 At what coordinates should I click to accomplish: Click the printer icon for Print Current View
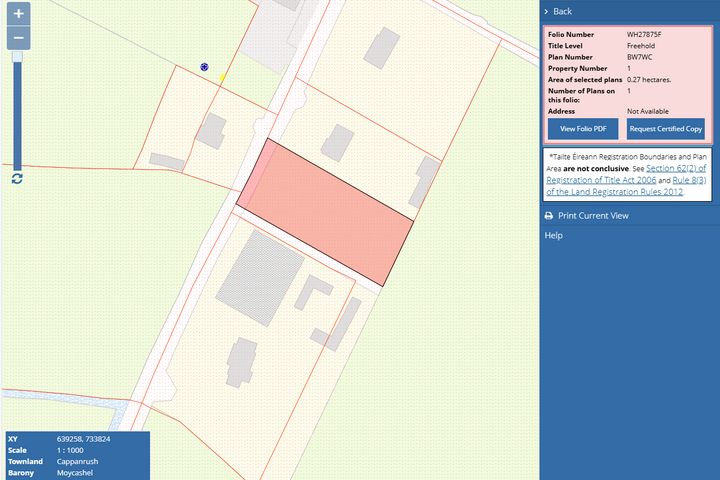548,216
